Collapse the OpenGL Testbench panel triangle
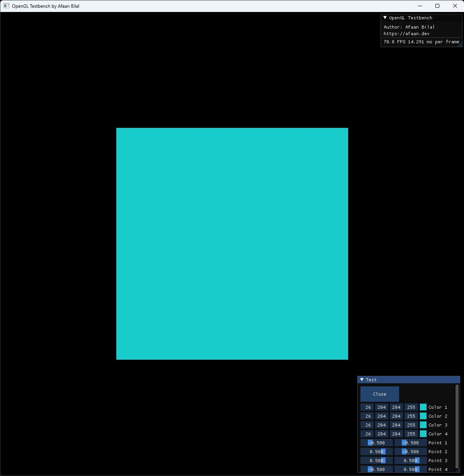Viewport: 464px width, 476px height. point(385,18)
